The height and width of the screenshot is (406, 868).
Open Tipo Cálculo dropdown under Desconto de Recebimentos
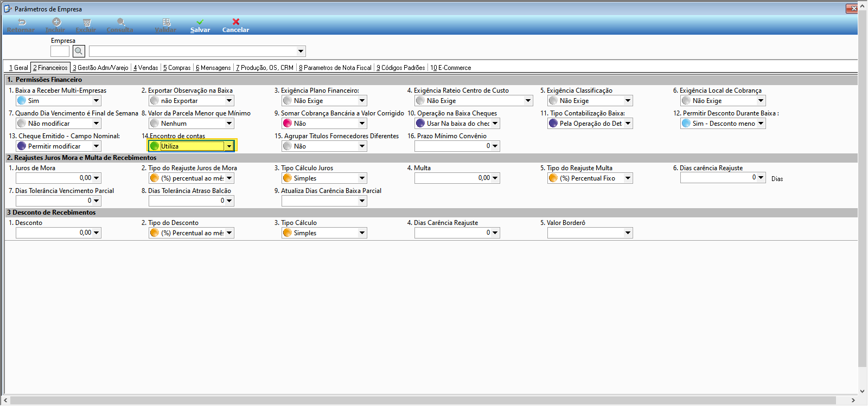point(362,233)
